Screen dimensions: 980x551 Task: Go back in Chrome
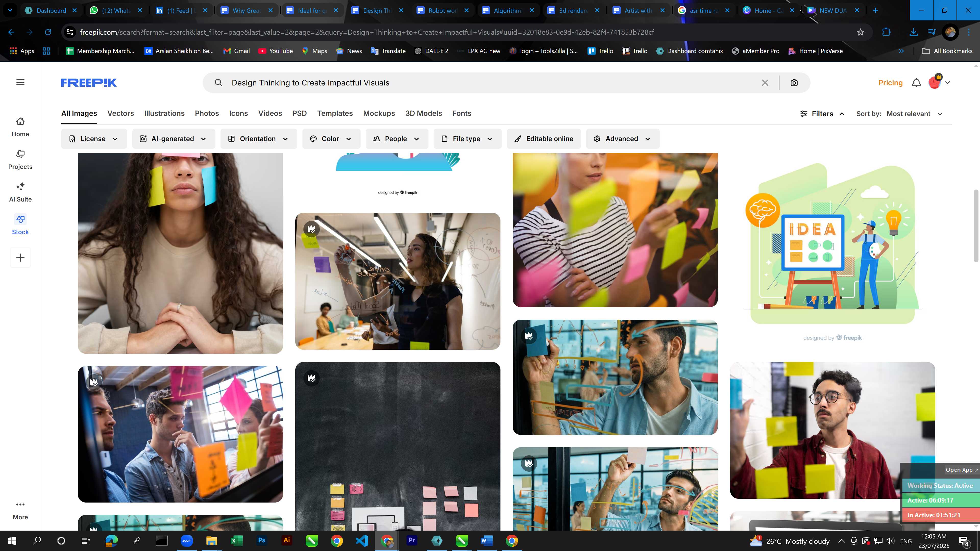(11, 32)
